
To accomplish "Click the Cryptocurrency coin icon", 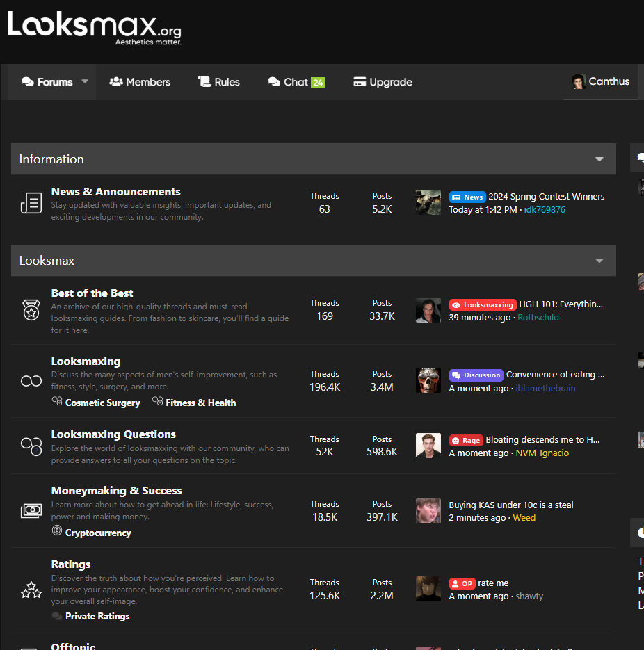I will [x=57, y=530].
